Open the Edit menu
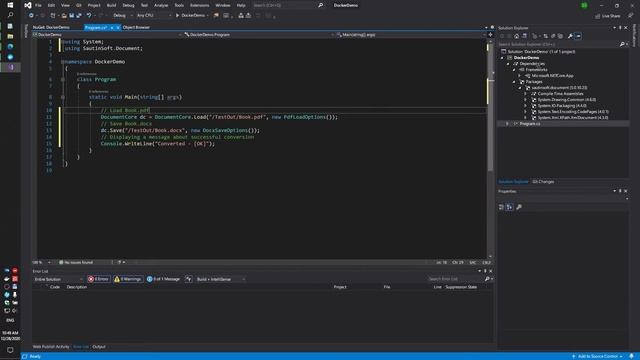 point(51,5)
